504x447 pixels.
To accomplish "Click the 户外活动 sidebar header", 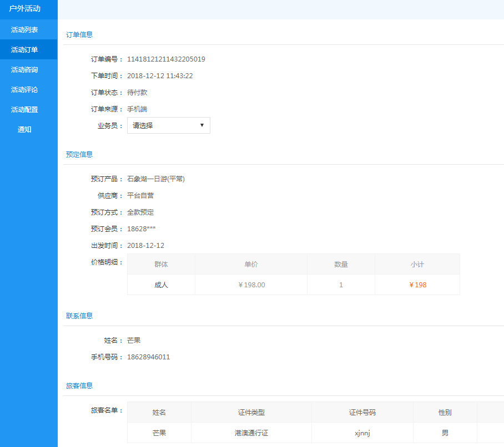I will click(24, 9).
